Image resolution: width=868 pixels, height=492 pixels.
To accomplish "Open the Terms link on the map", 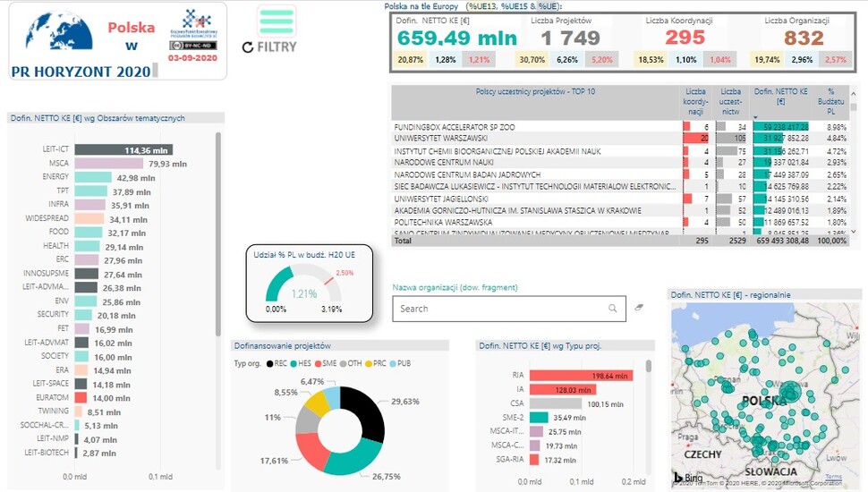I will [x=833, y=477].
